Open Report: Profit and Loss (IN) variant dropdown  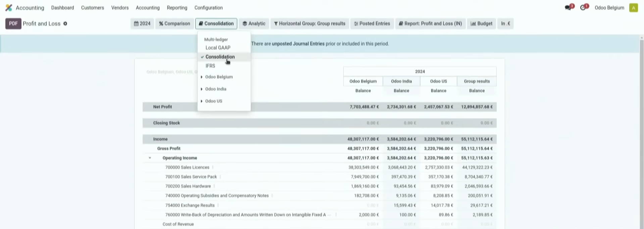[x=430, y=24]
